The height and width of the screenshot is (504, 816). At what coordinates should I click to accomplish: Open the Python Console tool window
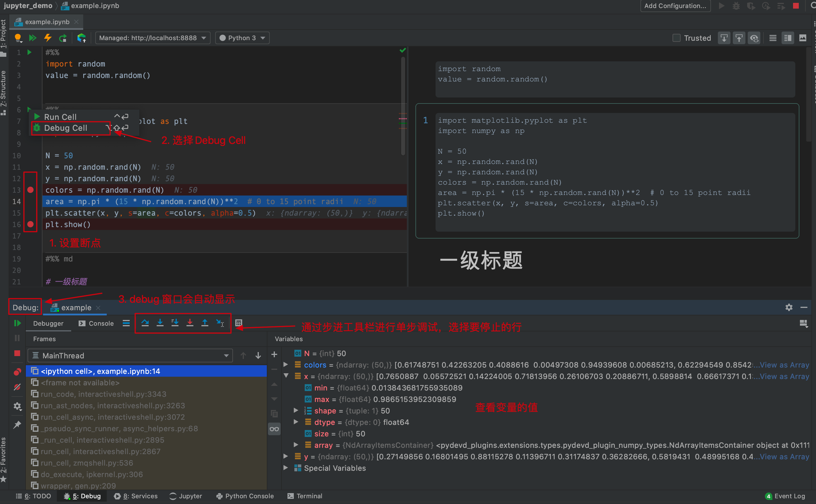pyautogui.click(x=245, y=496)
